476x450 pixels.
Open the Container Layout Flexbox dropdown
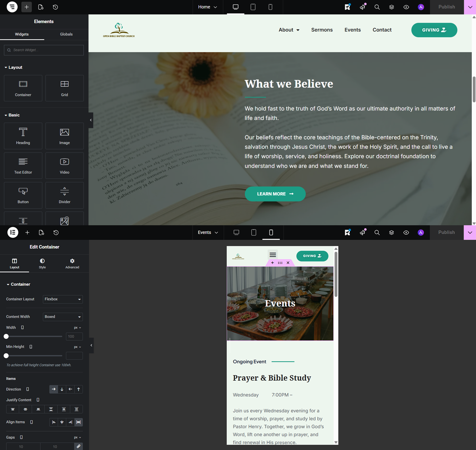pos(63,299)
